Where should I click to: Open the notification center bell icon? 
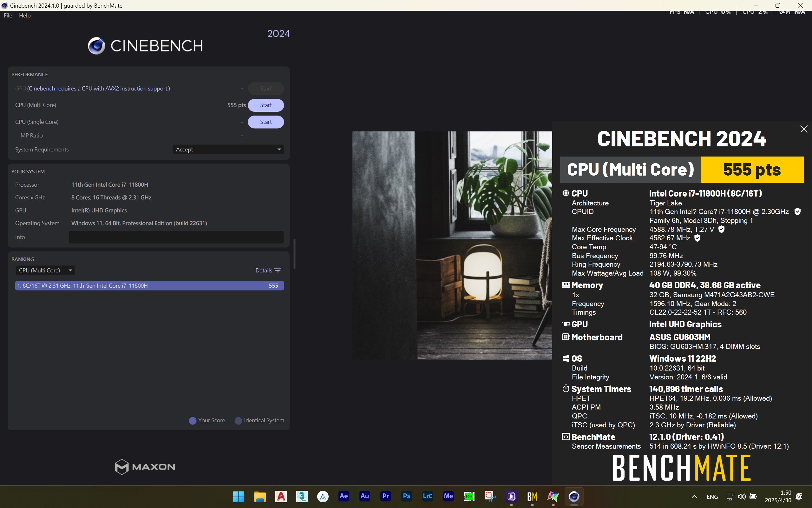[799, 496]
